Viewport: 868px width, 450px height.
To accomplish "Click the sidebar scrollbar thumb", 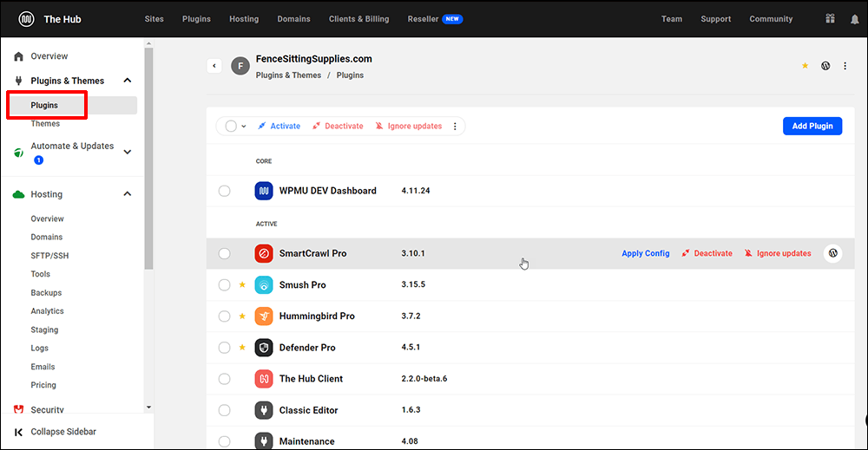I will point(148,158).
